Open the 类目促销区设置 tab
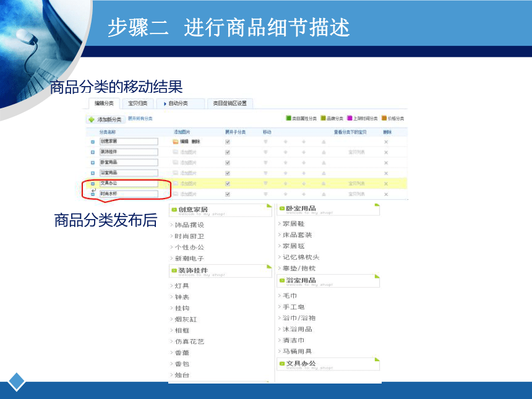The width and height of the screenshot is (532, 399). pyautogui.click(x=230, y=103)
